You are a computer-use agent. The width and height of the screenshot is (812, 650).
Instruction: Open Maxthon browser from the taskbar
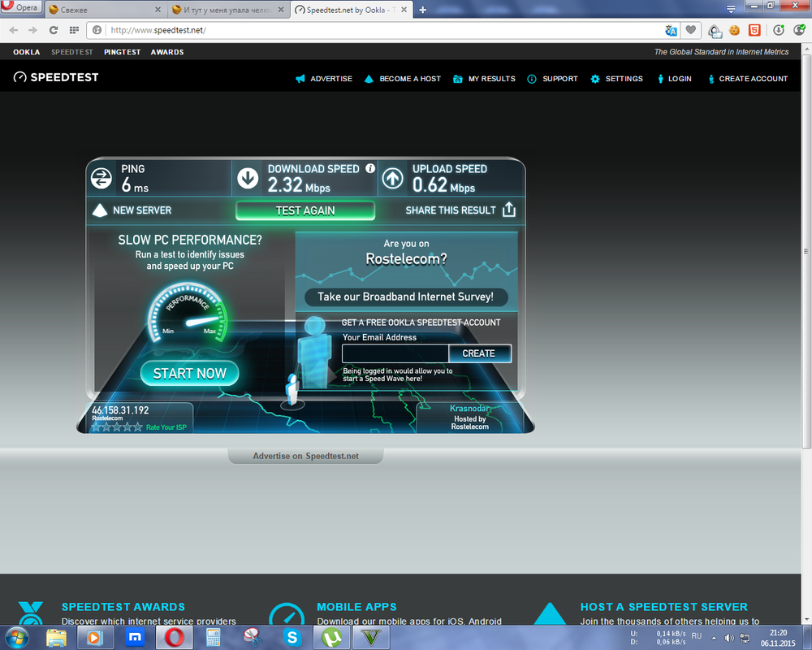[x=135, y=638]
